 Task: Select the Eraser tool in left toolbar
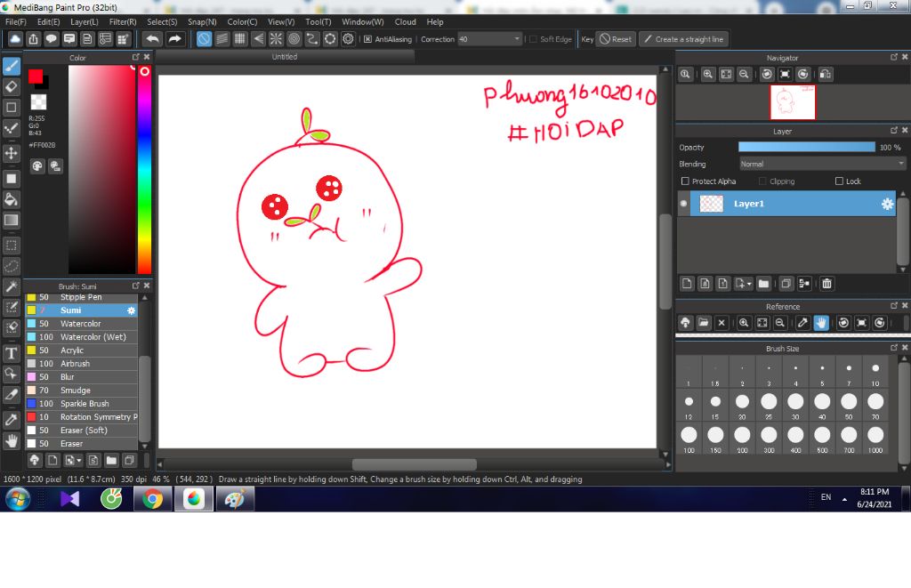point(11,87)
